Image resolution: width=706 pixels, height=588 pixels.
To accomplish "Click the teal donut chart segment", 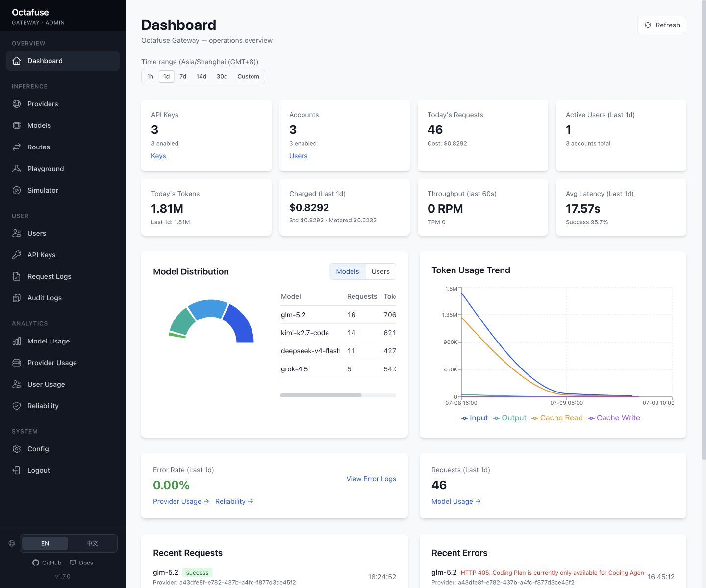I will [x=181, y=322].
